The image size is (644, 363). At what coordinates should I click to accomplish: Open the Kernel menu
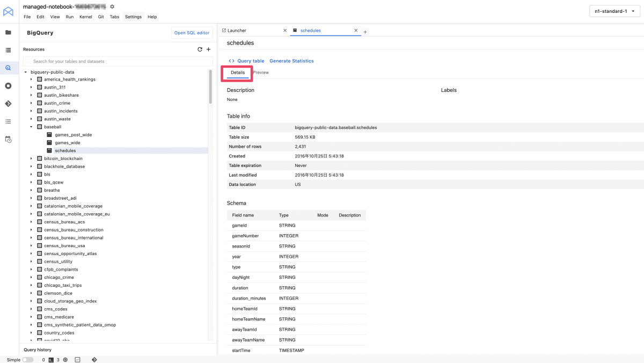[x=85, y=17]
